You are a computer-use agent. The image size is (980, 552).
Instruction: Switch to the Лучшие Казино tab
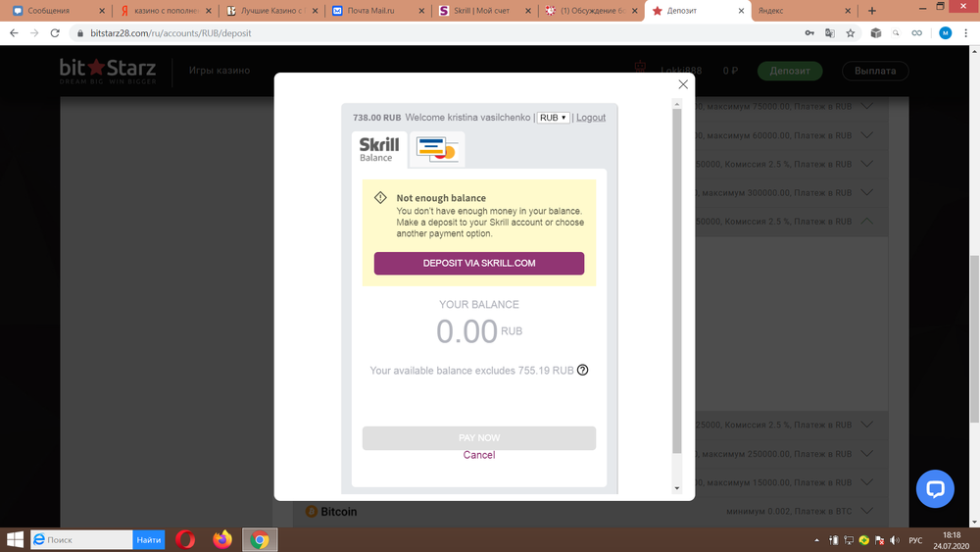[x=271, y=11]
